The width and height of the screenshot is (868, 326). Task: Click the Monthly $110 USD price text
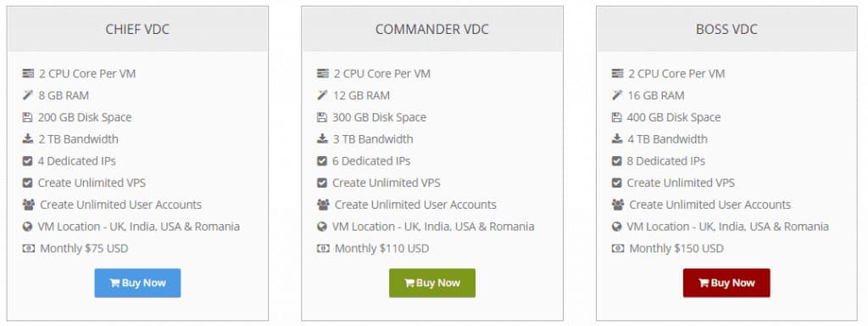381,249
